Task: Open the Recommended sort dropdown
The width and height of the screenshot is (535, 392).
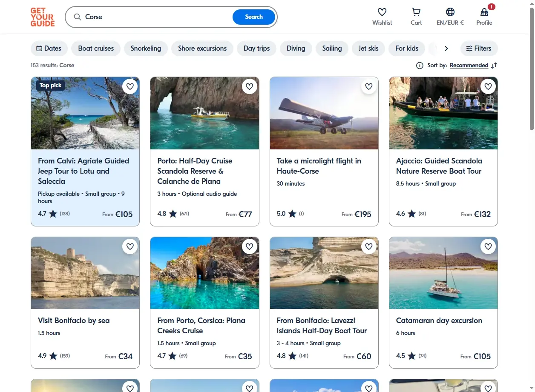Action: point(469,66)
